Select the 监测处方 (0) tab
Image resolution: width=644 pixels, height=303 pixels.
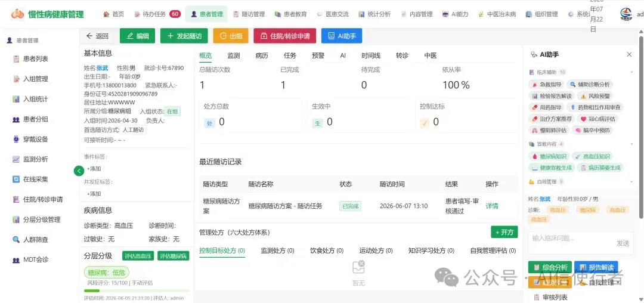[277, 251]
